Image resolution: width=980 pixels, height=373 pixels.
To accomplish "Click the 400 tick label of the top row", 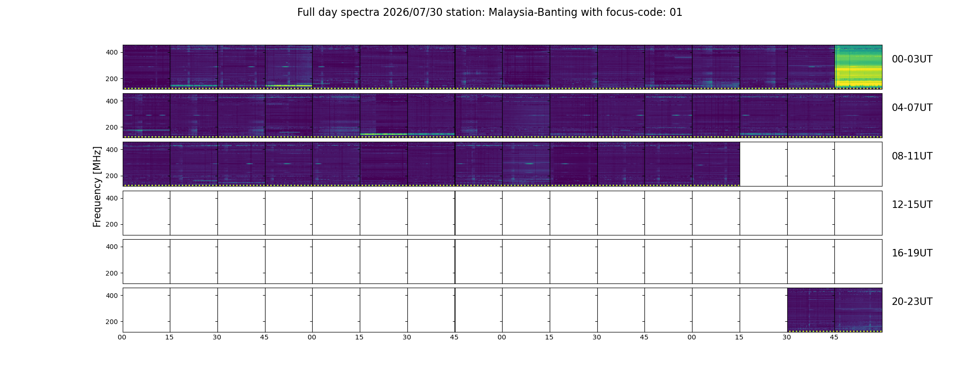I will [112, 52].
